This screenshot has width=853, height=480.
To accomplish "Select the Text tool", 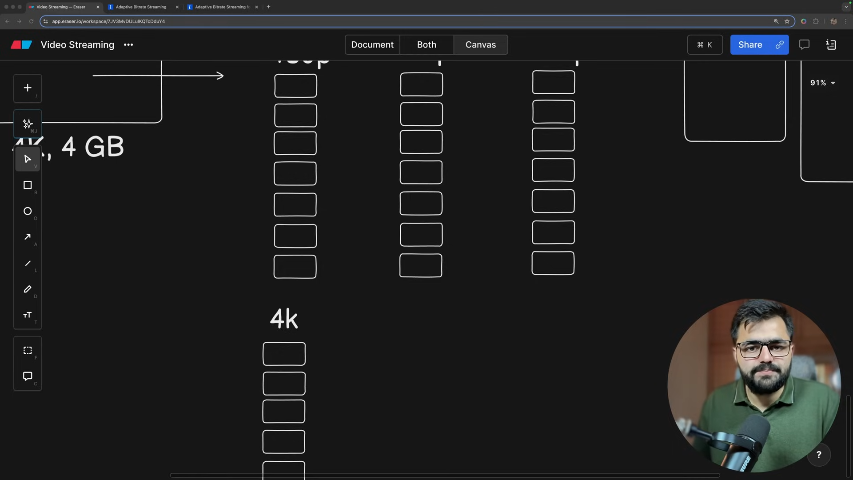I will click(x=28, y=315).
